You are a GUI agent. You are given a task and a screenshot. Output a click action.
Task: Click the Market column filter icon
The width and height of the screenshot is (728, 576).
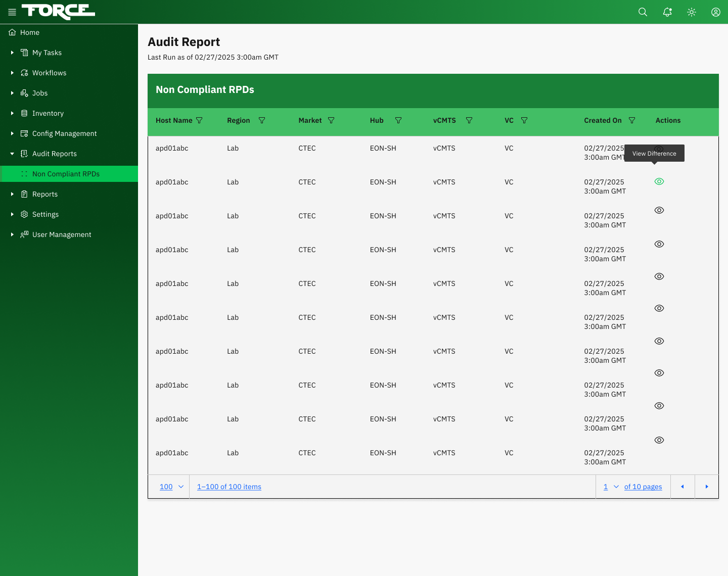pos(331,120)
